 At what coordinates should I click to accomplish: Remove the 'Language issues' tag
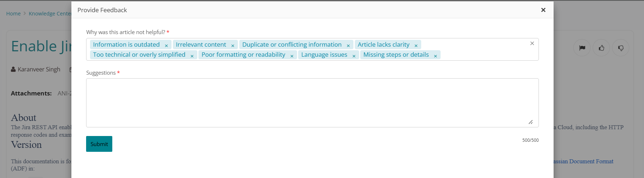pyautogui.click(x=354, y=56)
